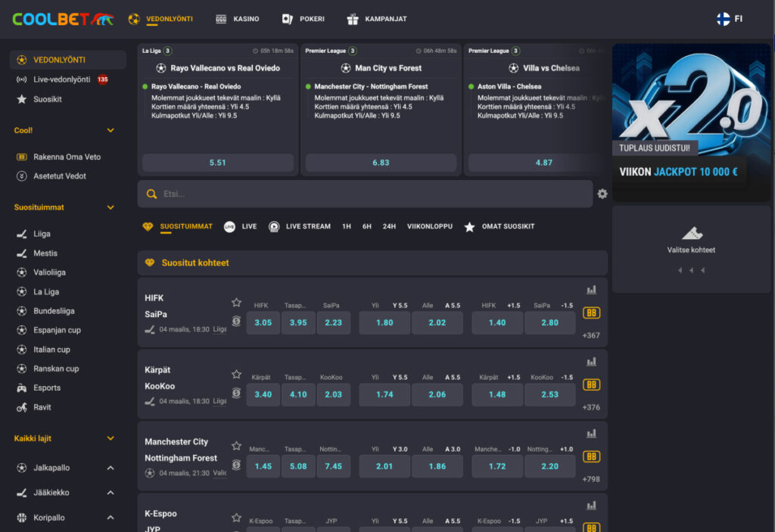
Task: Expand the Jalkapallo sports category
Action: [x=110, y=468]
